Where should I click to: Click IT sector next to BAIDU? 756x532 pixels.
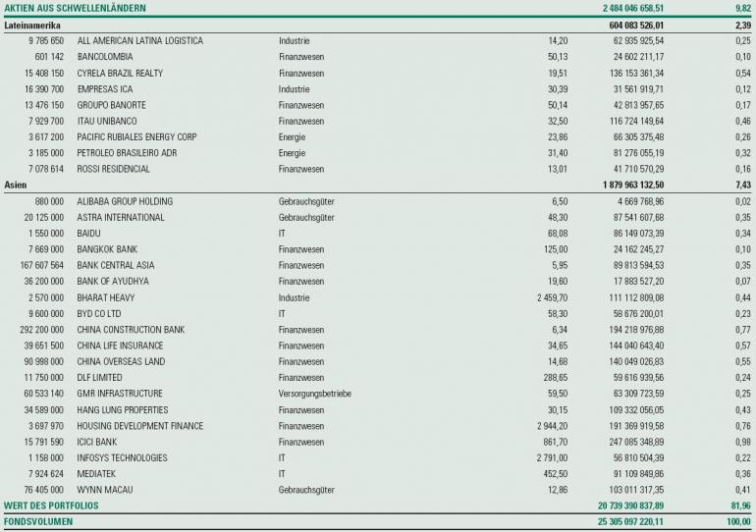click(282, 234)
